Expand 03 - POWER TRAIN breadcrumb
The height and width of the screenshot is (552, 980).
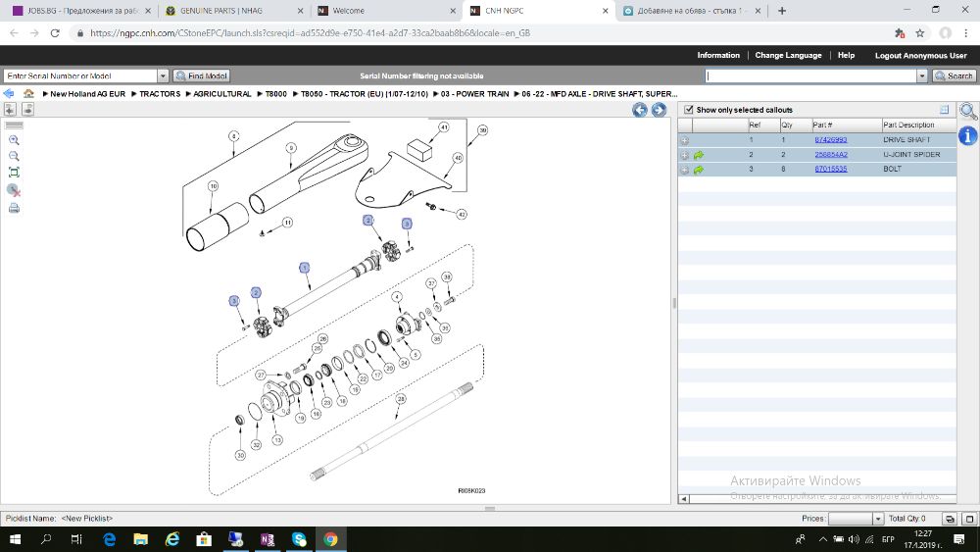[474, 94]
